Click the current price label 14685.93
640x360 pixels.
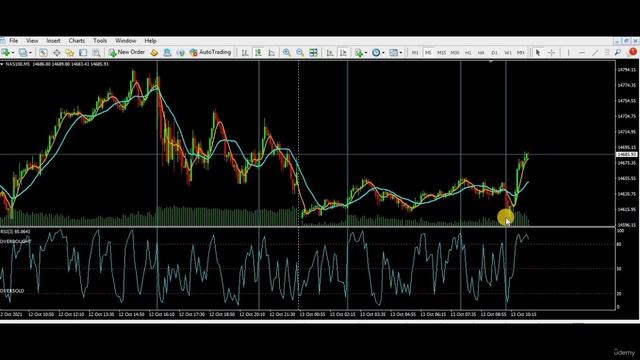[x=627, y=155]
